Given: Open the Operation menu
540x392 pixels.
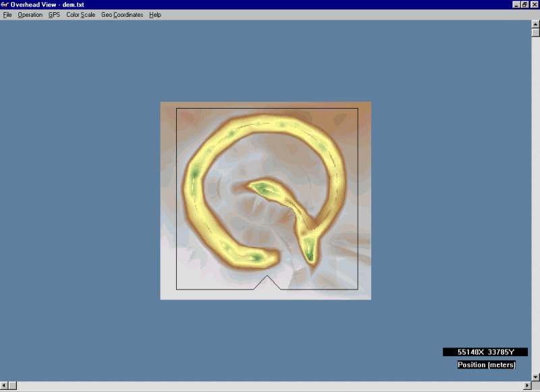Looking at the screenshot, I should (30, 15).
